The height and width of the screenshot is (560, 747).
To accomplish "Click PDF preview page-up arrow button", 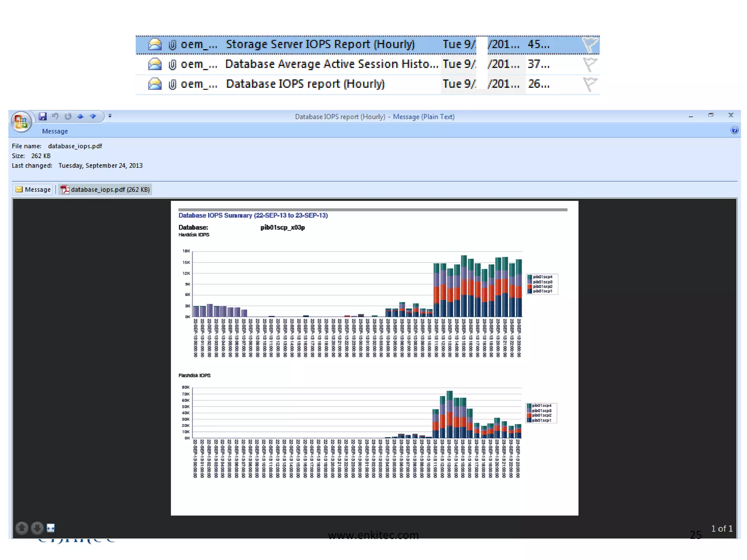I will point(22,528).
